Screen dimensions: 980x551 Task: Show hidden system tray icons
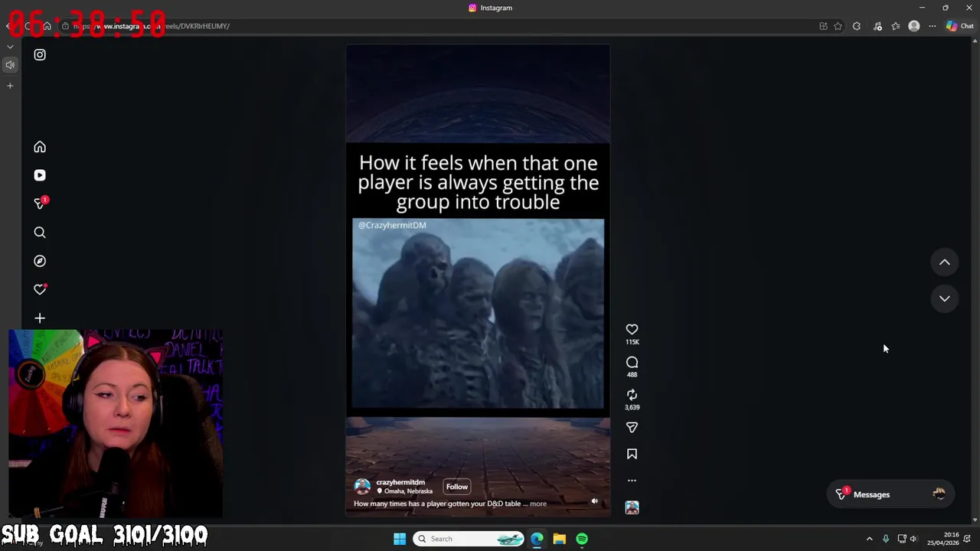point(869,539)
